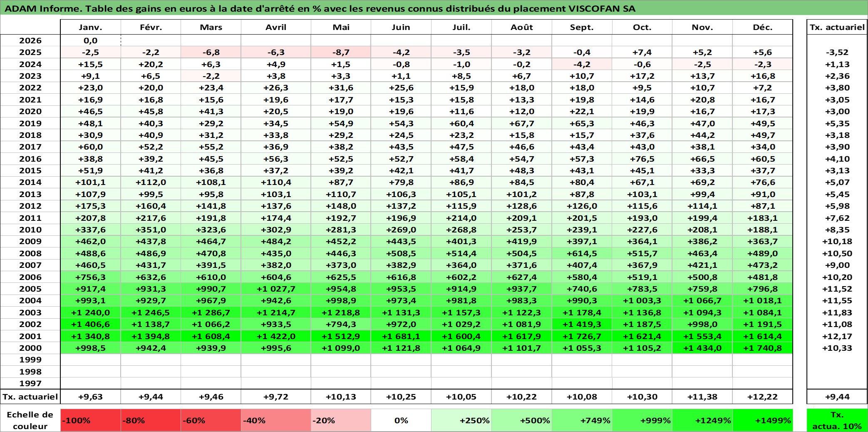This screenshot has width=868, height=432.
Task: Select the +500% light green swatch
Action: (x=522, y=420)
